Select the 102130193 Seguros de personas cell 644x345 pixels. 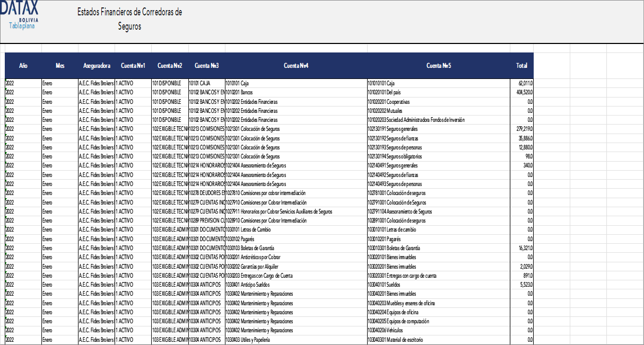pos(439,147)
